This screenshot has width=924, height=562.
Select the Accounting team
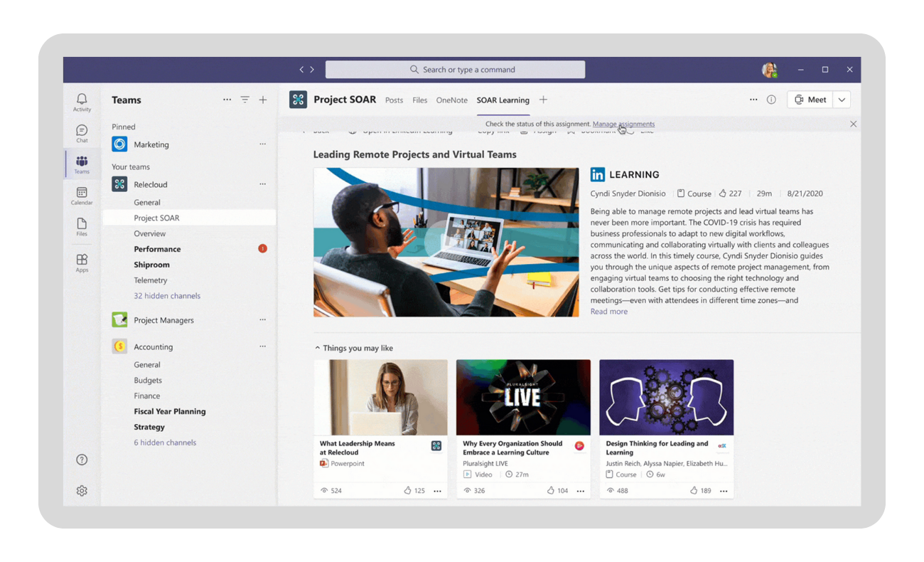click(x=153, y=347)
